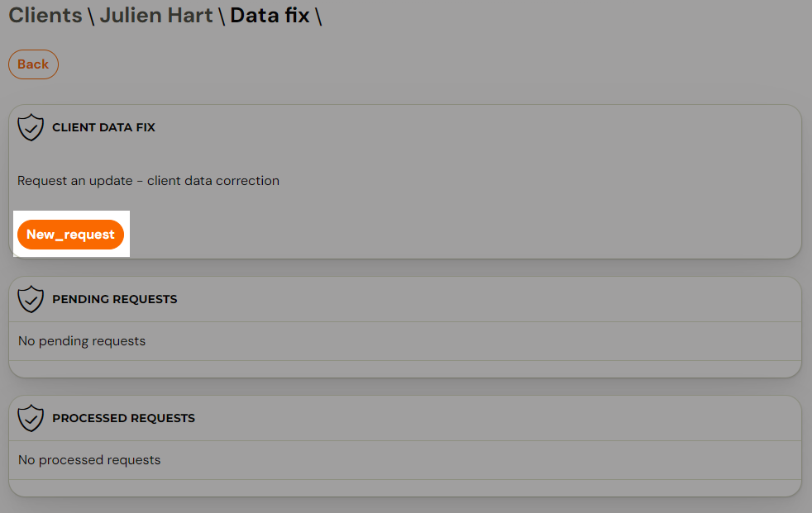
Task: Select the PENDING REQUESTS heading
Action: coord(114,299)
